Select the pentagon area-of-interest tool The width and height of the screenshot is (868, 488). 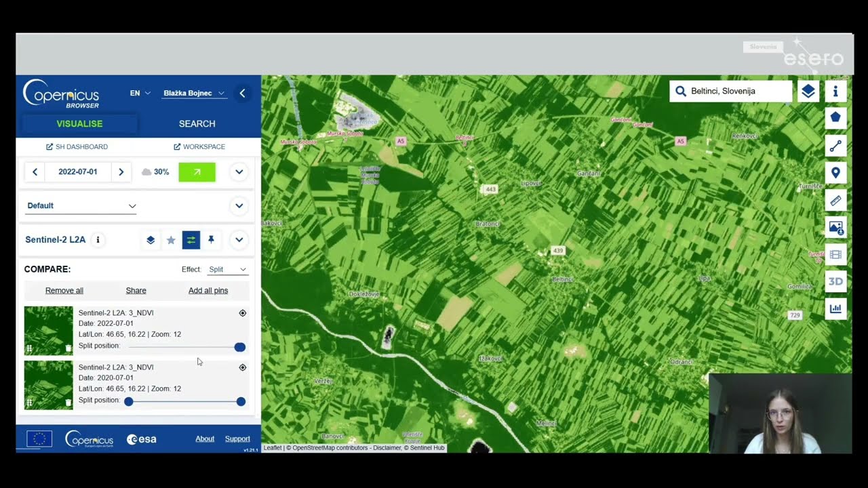pos(835,117)
